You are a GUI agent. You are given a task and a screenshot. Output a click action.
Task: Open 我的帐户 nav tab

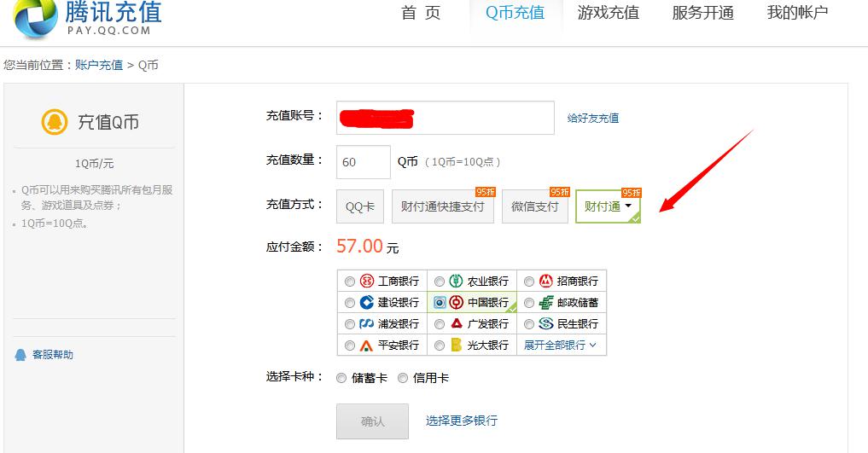click(x=797, y=13)
